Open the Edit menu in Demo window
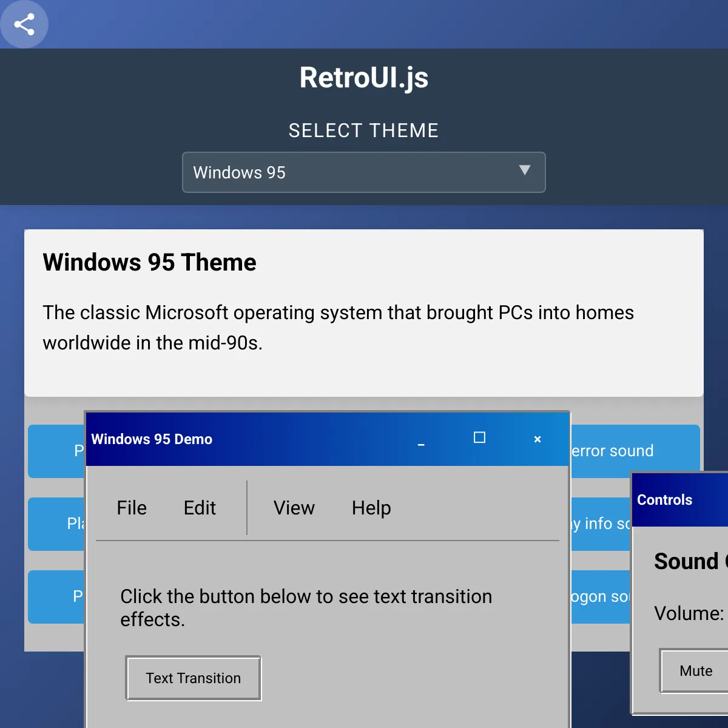Viewport: 728px width, 728px height. click(200, 508)
